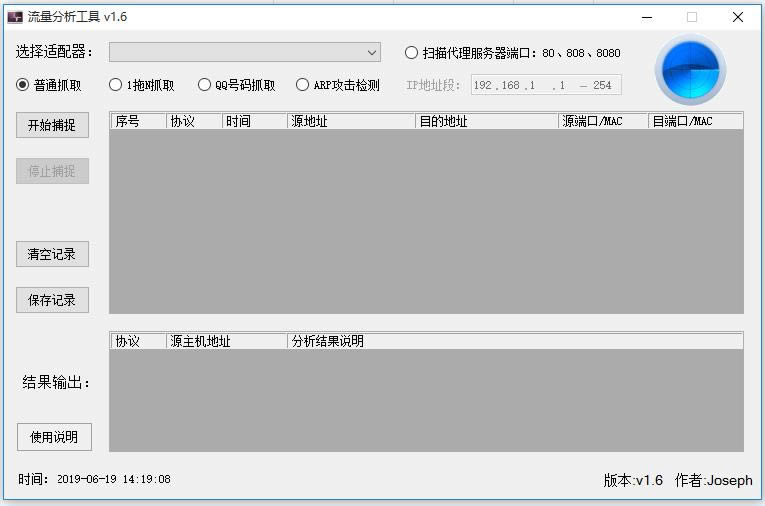Open the 选择适配器 adapter dropdown
Screen dimensions: 765x506
point(245,52)
